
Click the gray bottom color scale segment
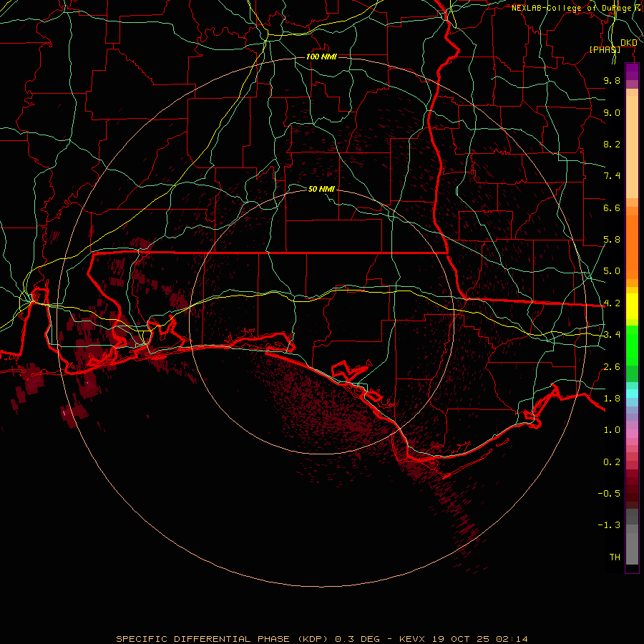pyautogui.click(x=632, y=550)
